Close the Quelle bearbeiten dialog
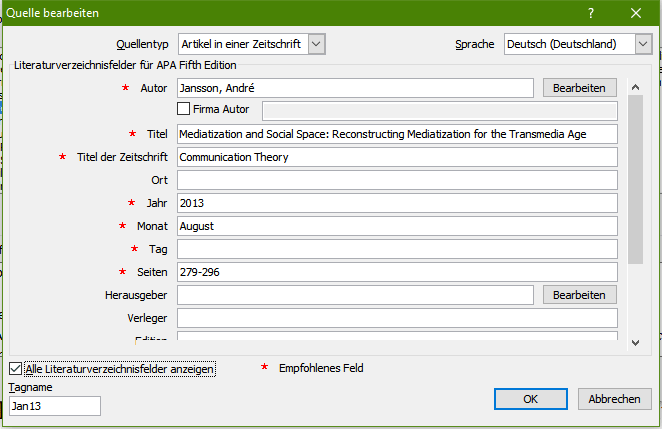The image size is (662, 429). [636, 13]
